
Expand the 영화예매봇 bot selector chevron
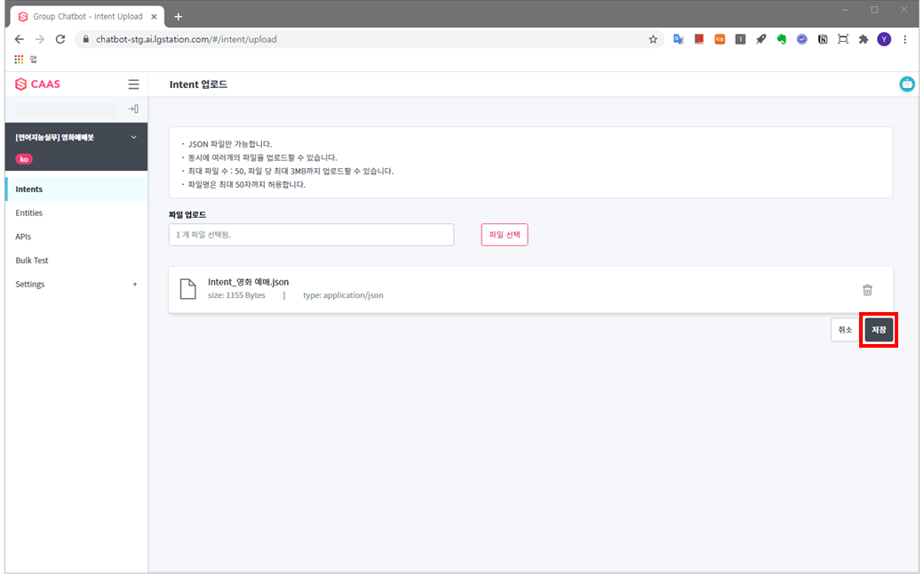[134, 137]
